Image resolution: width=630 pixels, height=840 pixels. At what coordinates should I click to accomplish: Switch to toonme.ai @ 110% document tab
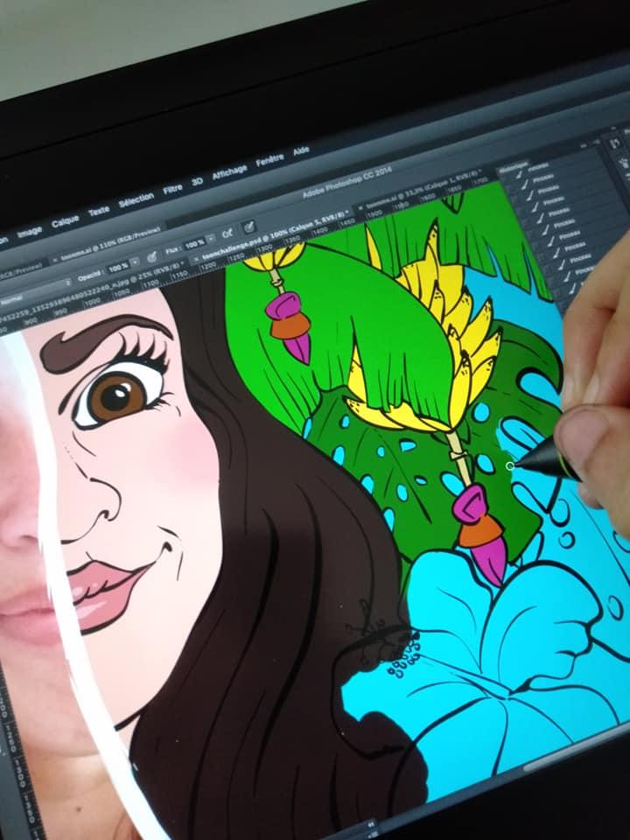[x=111, y=242]
